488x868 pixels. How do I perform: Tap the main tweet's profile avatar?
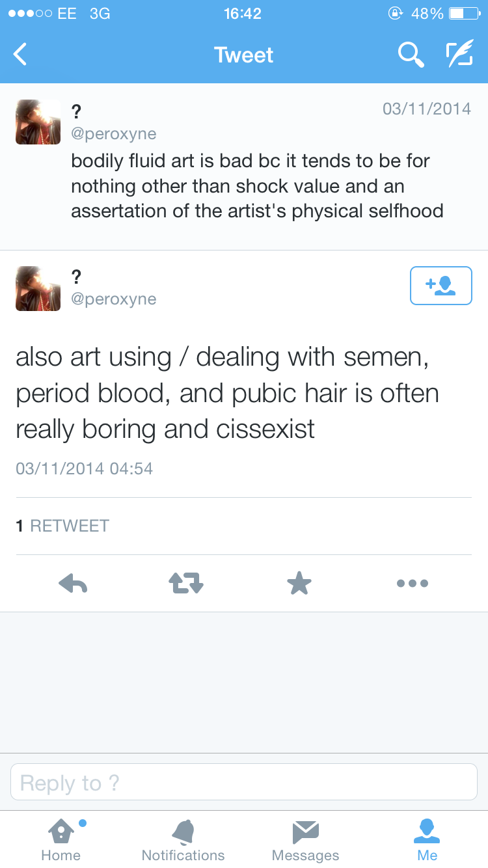pyautogui.click(x=38, y=288)
